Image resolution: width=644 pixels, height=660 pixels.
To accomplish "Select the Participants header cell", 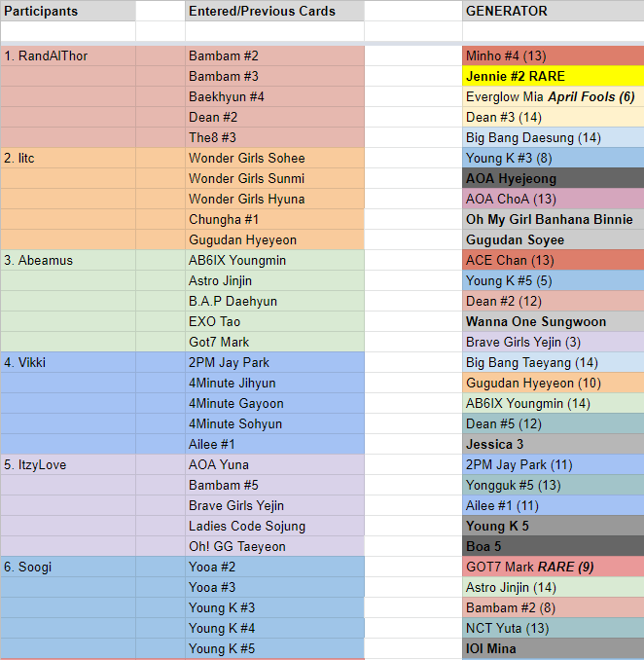I will (68, 11).
